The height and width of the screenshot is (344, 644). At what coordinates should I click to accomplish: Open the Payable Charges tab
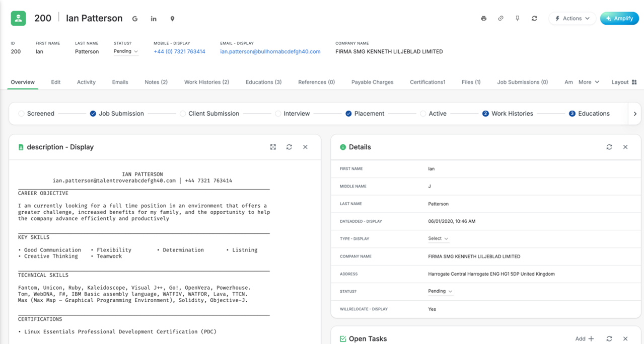(x=373, y=82)
